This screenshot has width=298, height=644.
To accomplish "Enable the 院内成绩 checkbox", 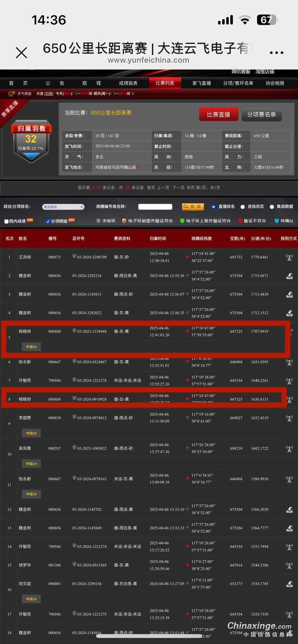I will coord(6,221).
